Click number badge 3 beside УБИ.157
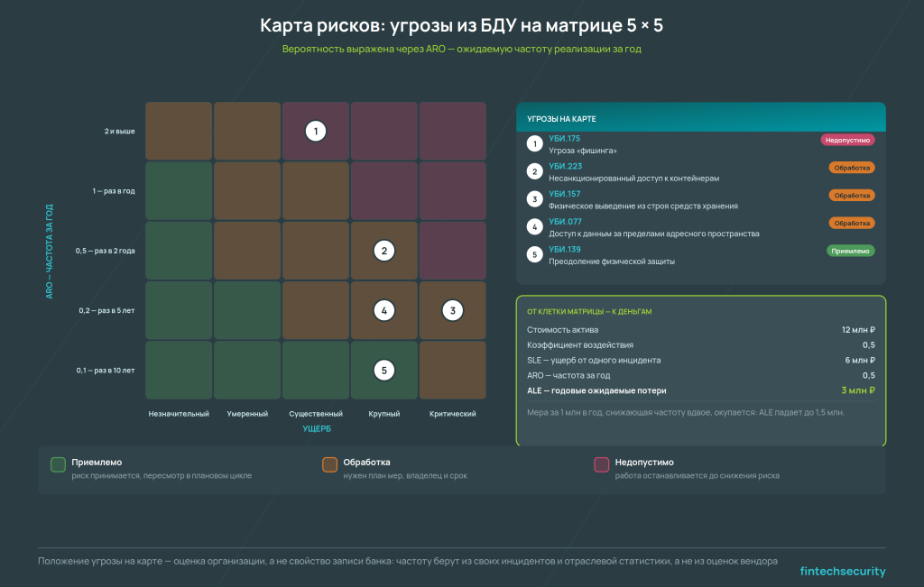924x587 pixels. (534, 199)
